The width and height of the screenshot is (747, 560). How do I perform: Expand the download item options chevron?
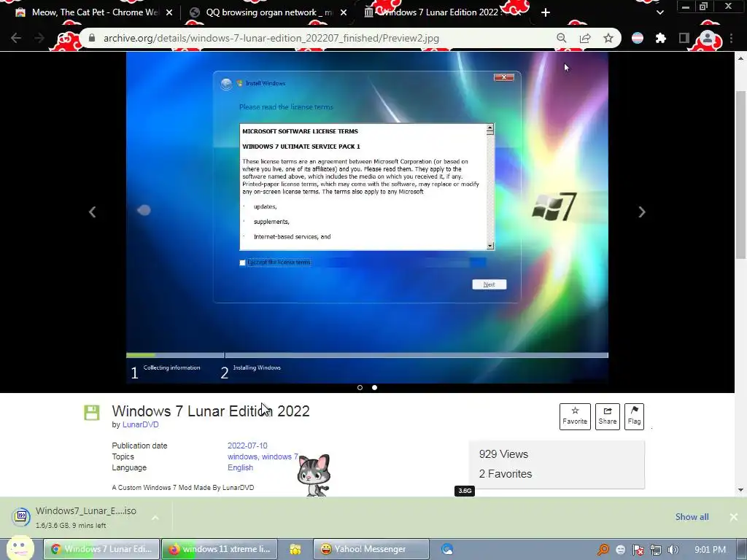155,517
